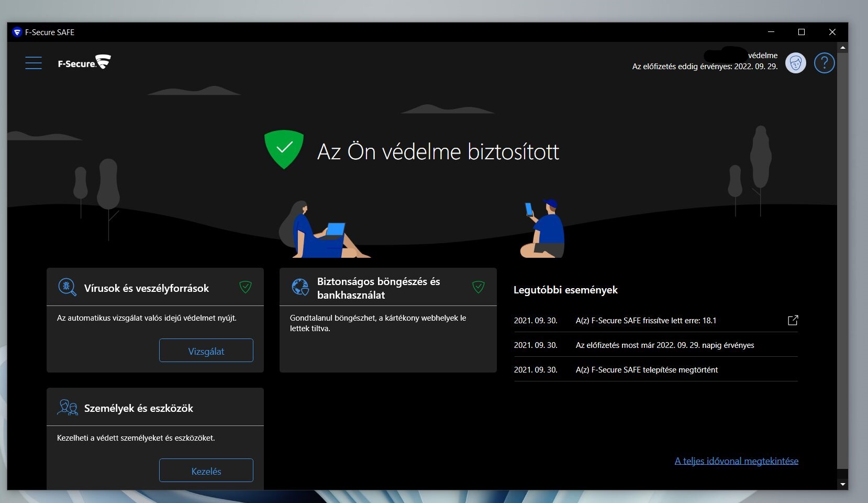Image resolution: width=868 pixels, height=503 pixels.
Task: Click the large green protection shield
Action: click(284, 149)
